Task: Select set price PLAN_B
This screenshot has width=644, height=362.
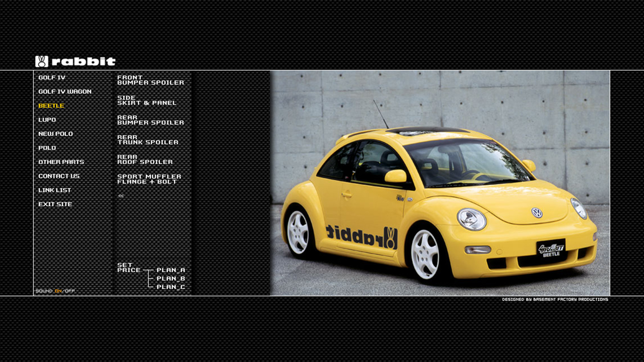Action: pyautogui.click(x=171, y=279)
